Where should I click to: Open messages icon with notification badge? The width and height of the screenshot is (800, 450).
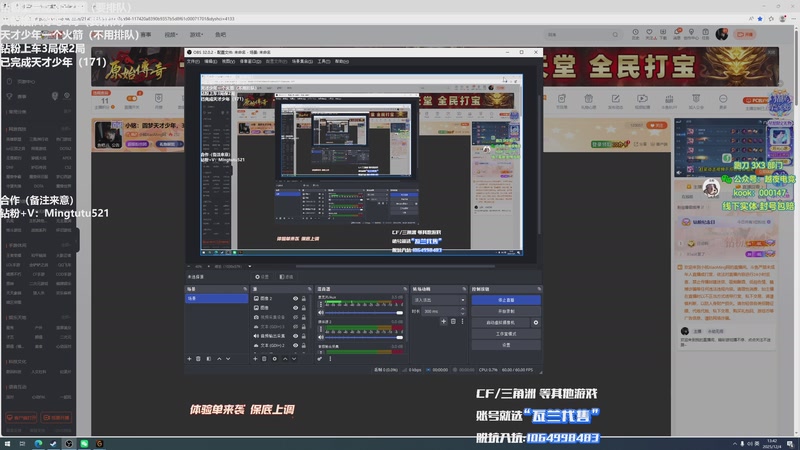pos(677,33)
